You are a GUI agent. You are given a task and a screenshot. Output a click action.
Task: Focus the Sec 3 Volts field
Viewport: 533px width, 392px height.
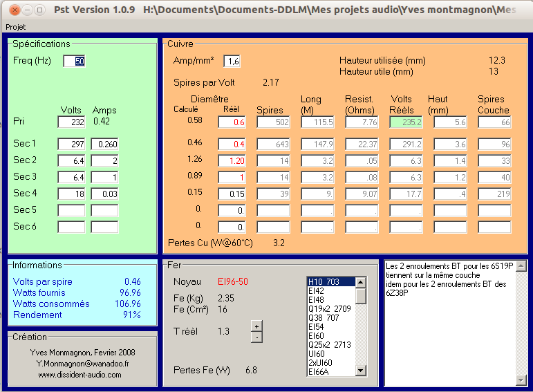click(71, 178)
